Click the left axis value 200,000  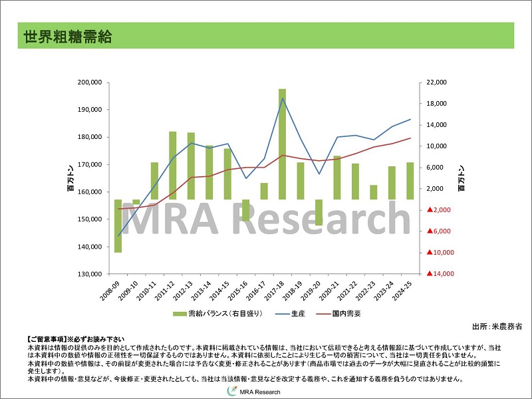(90, 82)
